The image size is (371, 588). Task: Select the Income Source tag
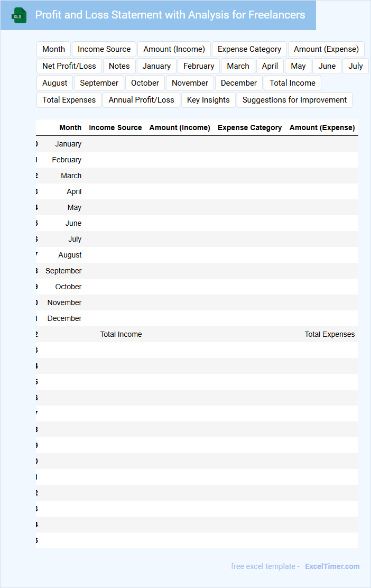tap(104, 49)
